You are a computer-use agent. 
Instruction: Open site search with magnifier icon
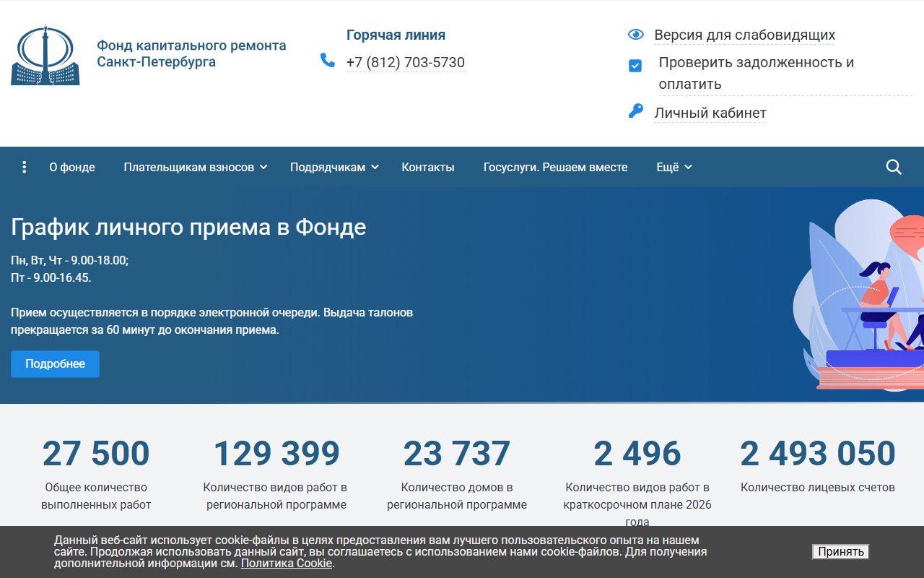(894, 167)
